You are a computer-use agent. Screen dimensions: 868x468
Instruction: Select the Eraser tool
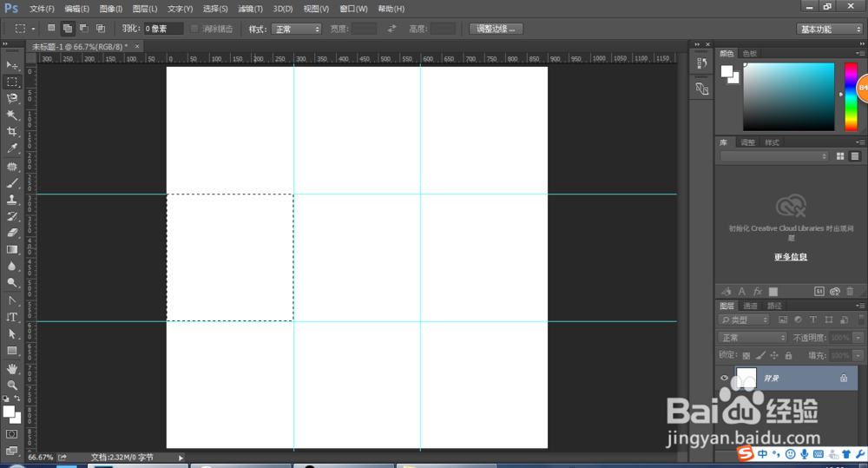[11, 234]
